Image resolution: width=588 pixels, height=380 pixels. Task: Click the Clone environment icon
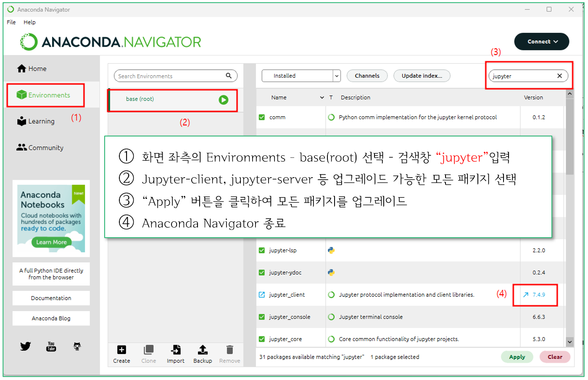[x=149, y=350]
